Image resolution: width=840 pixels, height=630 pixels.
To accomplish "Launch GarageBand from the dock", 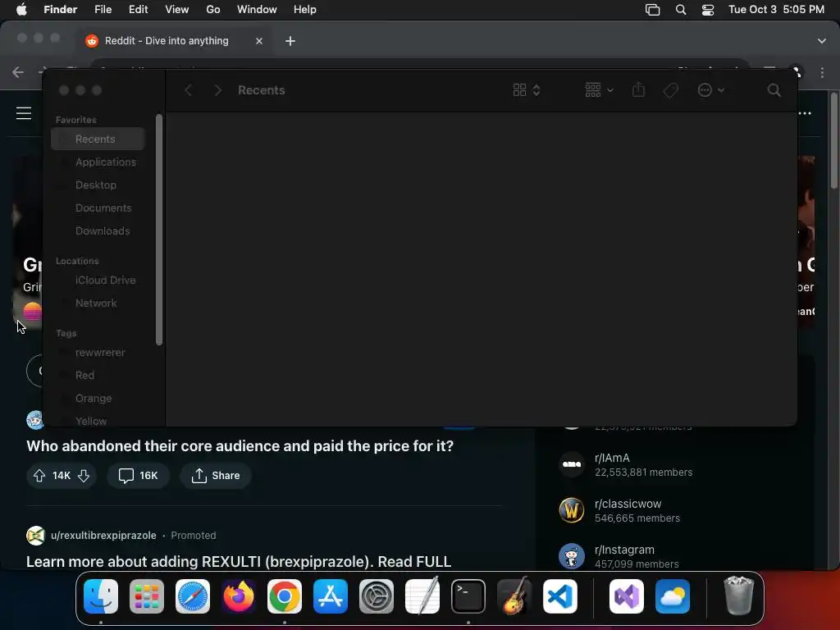I will pos(514,596).
